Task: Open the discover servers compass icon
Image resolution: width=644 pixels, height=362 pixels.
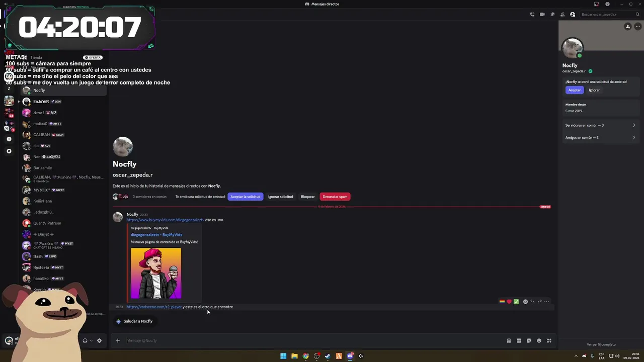Action: [x=9, y=151]
